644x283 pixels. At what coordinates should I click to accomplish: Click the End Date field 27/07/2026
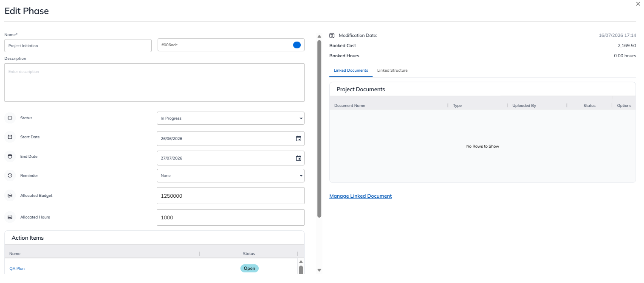click(x=231, y=158)
